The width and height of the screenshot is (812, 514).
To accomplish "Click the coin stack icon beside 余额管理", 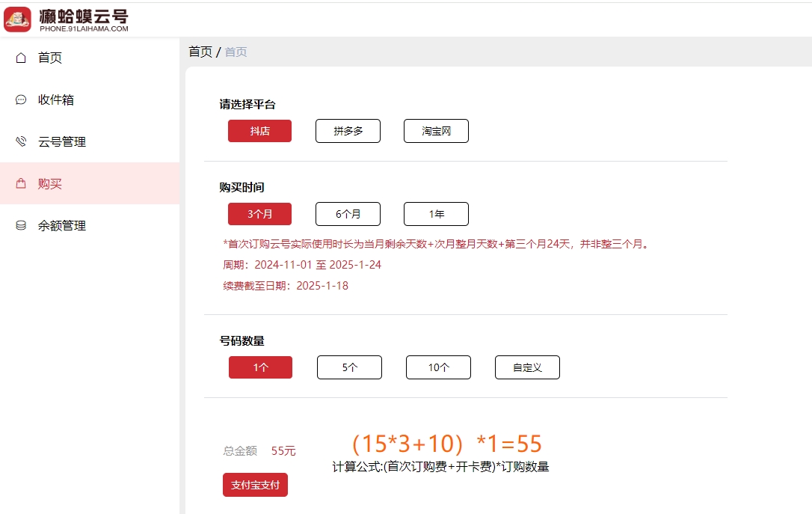I will click(x=21, y=225).
